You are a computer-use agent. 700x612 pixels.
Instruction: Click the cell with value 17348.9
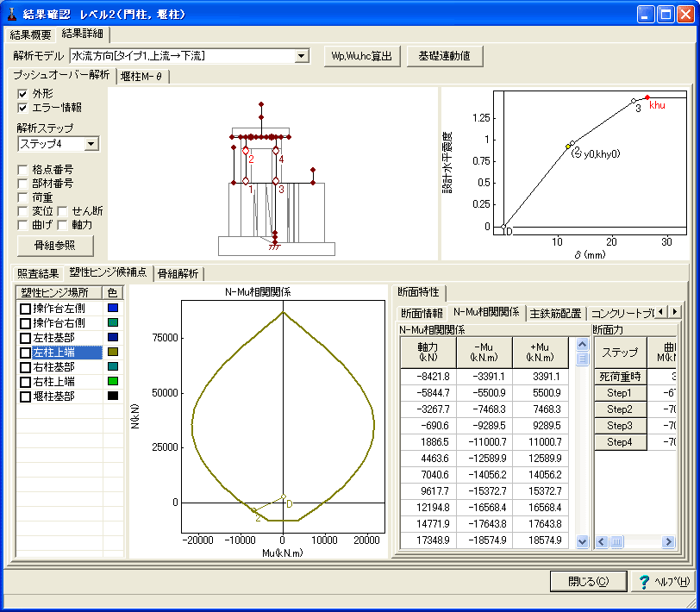(428, 540)
